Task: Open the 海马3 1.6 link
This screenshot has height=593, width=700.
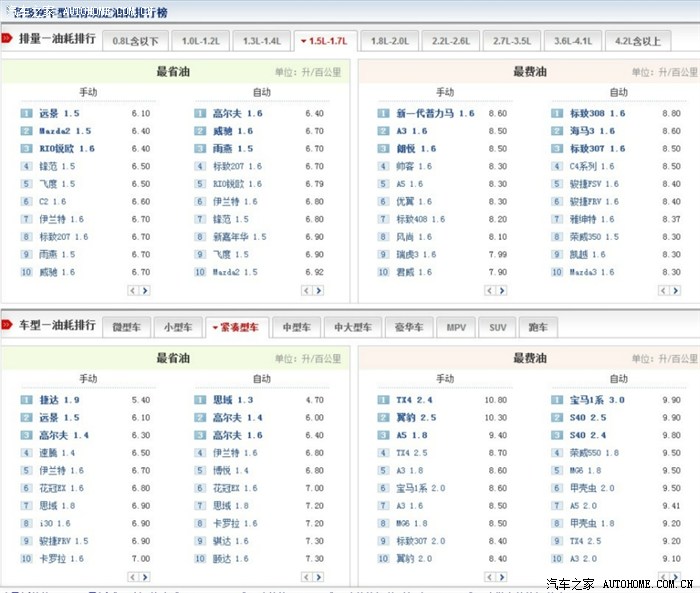Action: tap(592, 131)
